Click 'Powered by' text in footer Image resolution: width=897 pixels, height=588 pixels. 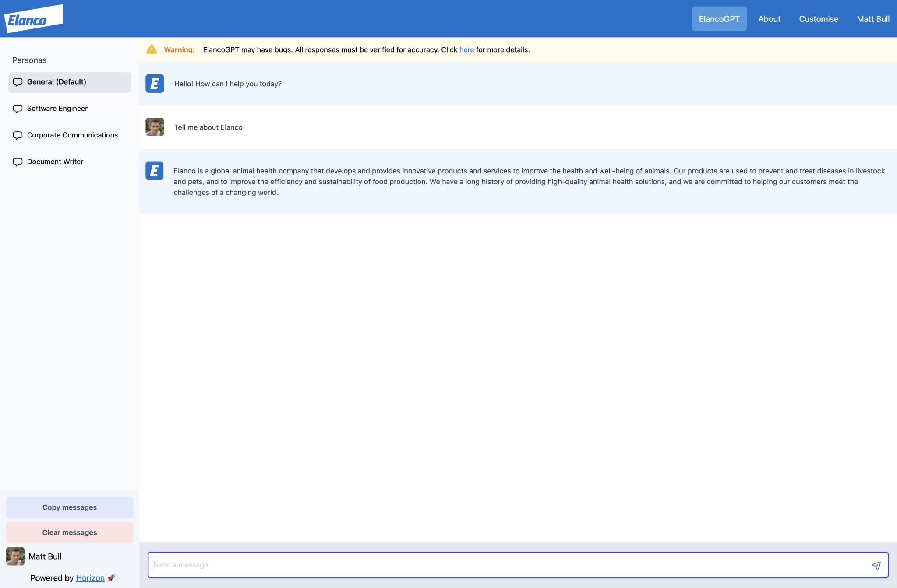coord(52,578)
